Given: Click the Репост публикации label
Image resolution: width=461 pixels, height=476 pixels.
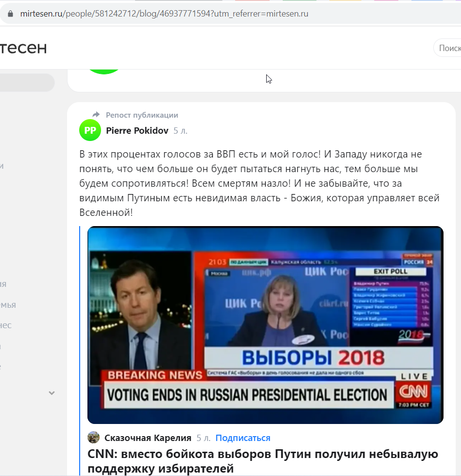Looking at the screenshot, I should pos(142,115).
